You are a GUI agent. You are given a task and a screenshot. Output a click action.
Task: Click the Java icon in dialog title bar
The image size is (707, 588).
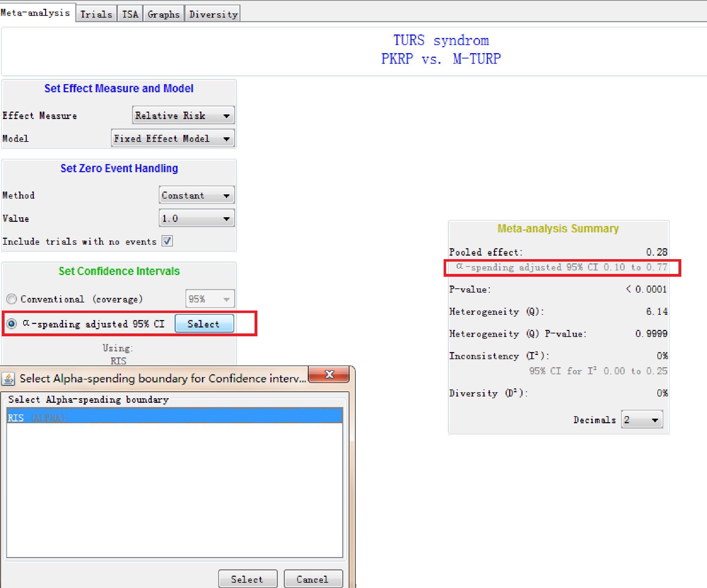(x=8, y=379)
